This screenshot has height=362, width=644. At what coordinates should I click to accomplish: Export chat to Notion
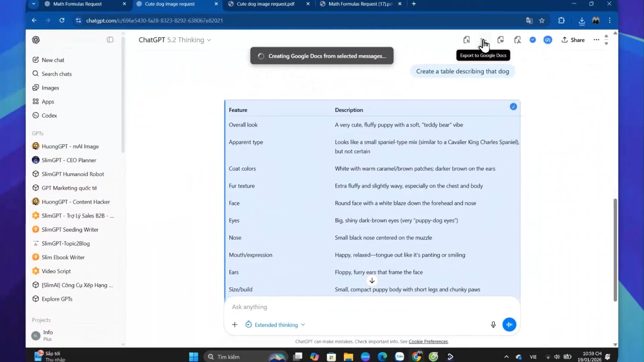(467, 40)
